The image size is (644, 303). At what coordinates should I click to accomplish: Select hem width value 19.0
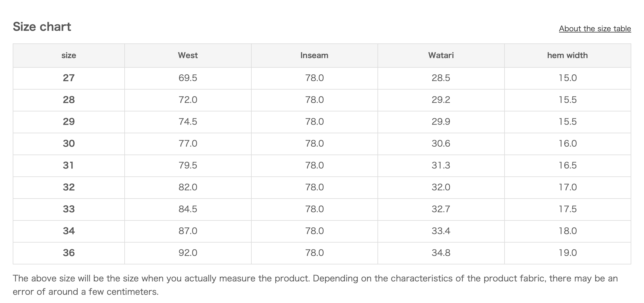(568, 253)
